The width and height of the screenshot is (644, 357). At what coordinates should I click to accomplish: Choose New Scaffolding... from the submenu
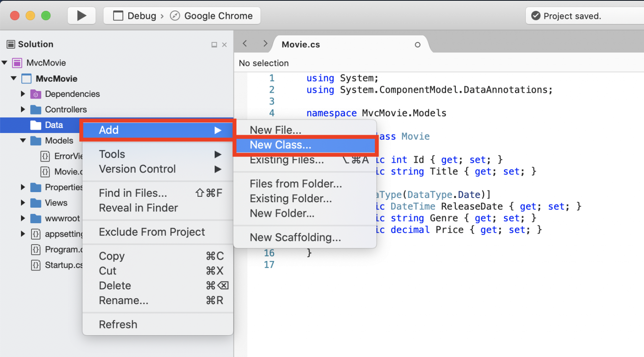(x=295, y=237)
